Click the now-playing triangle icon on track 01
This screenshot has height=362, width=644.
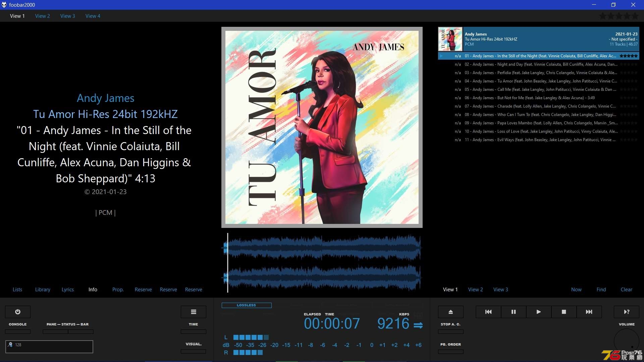[441, 56]
